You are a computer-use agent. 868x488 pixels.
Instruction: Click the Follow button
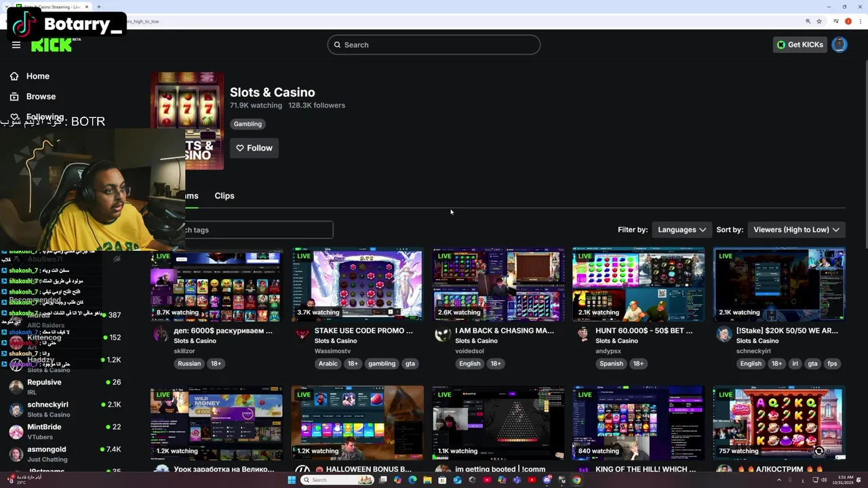pos(254,148)
